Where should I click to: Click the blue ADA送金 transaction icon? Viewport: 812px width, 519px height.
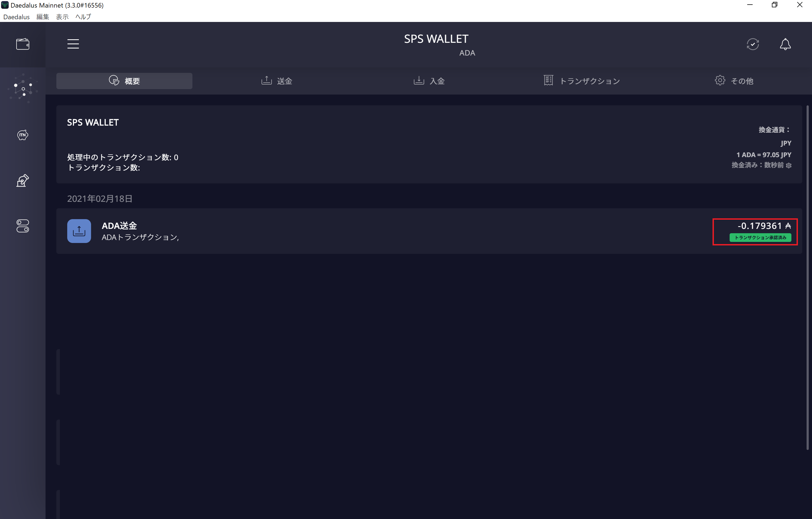click(79, 231)
